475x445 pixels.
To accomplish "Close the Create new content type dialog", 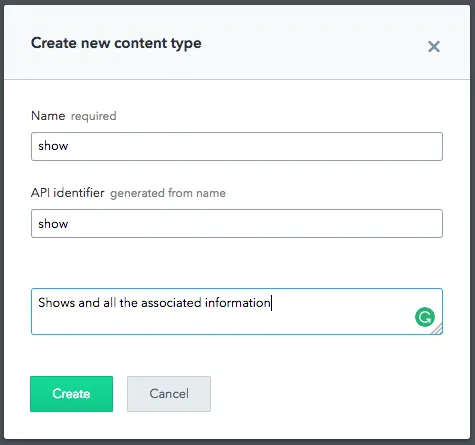I will [x=434, y=47].
